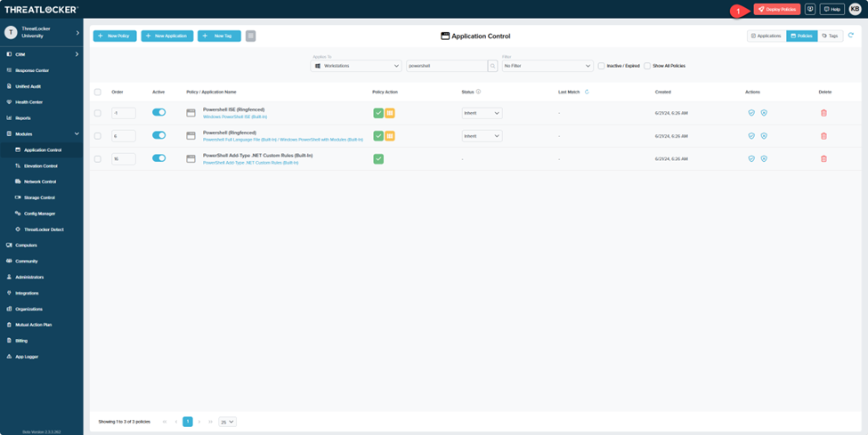Click the App Logger sidebar icon

9,357
